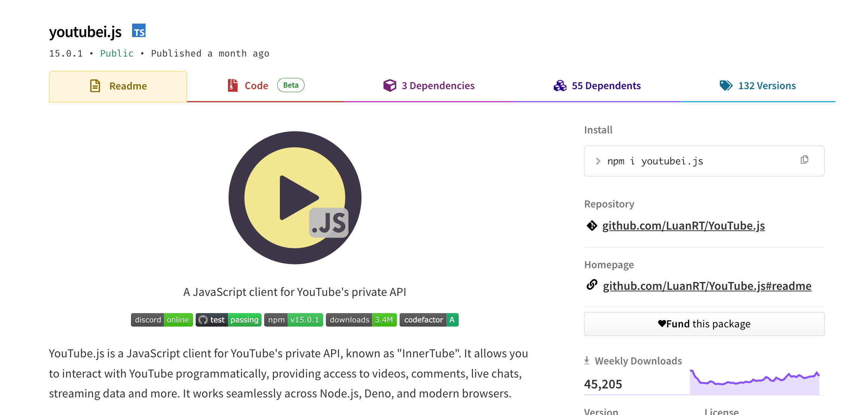Click the downloads 3.4M badge
Viewport: 868px width, 415px height.
(x=361, y=320)
